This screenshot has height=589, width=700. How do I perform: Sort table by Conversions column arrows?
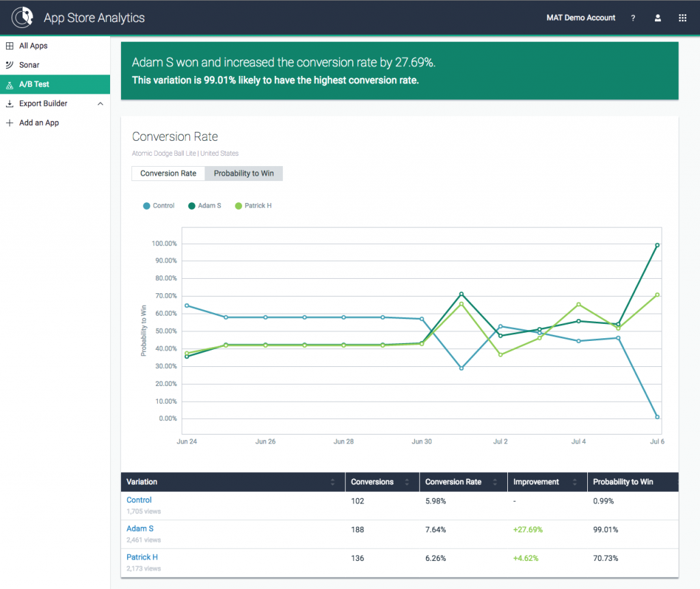click(x=406, y=482)
